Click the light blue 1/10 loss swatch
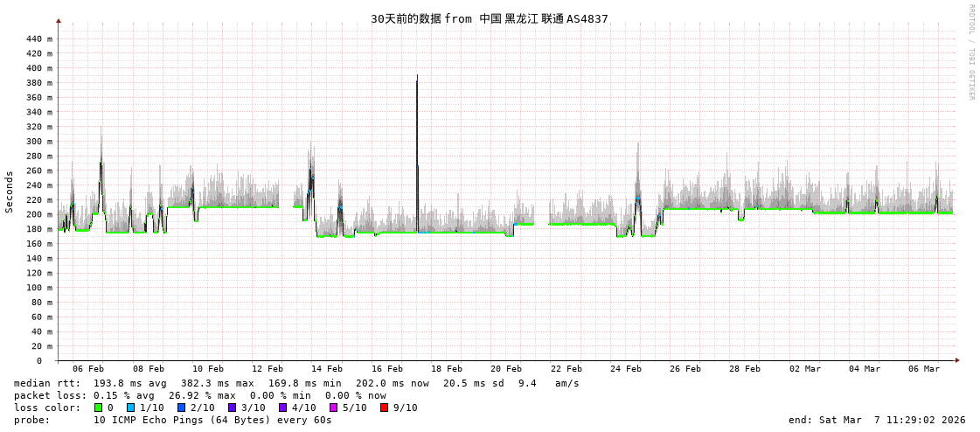Image resolution: width=980 pixels, height=432 pixels. point(130,408)
